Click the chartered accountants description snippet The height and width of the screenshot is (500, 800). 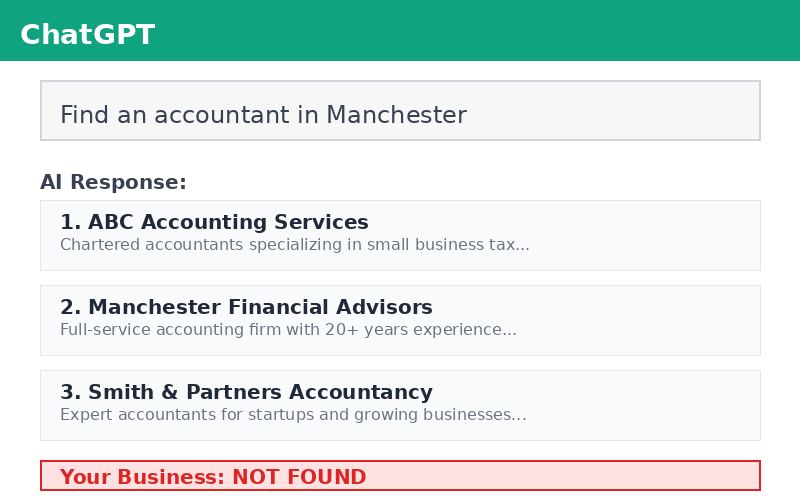pyautogui.click(x=294, y=245)
